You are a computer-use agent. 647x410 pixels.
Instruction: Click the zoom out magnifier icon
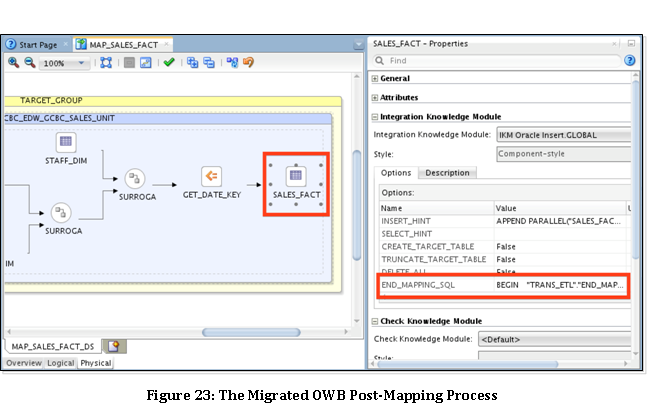[x=29, y=62]
